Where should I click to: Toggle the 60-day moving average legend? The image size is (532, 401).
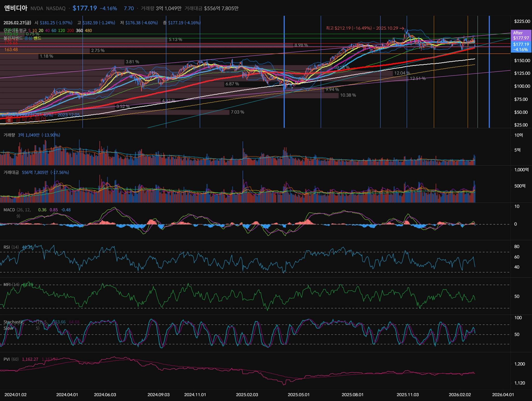click(x=54, y=31)
